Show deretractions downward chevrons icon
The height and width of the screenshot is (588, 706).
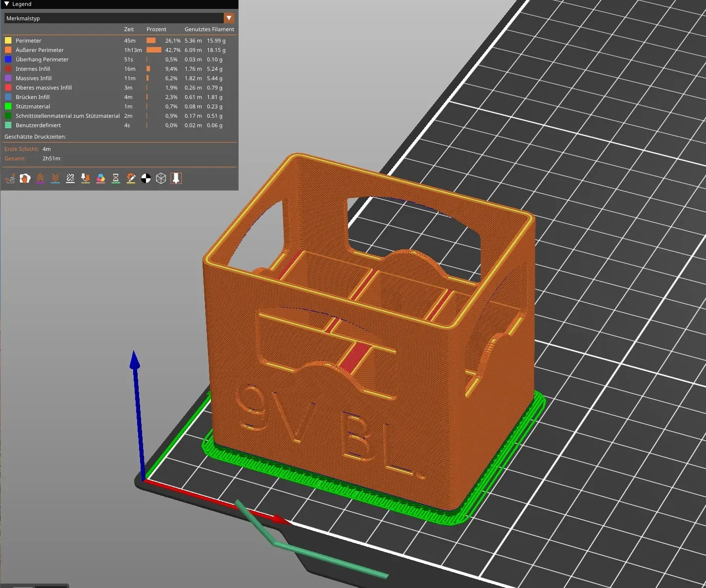click(x=55, y=178)
